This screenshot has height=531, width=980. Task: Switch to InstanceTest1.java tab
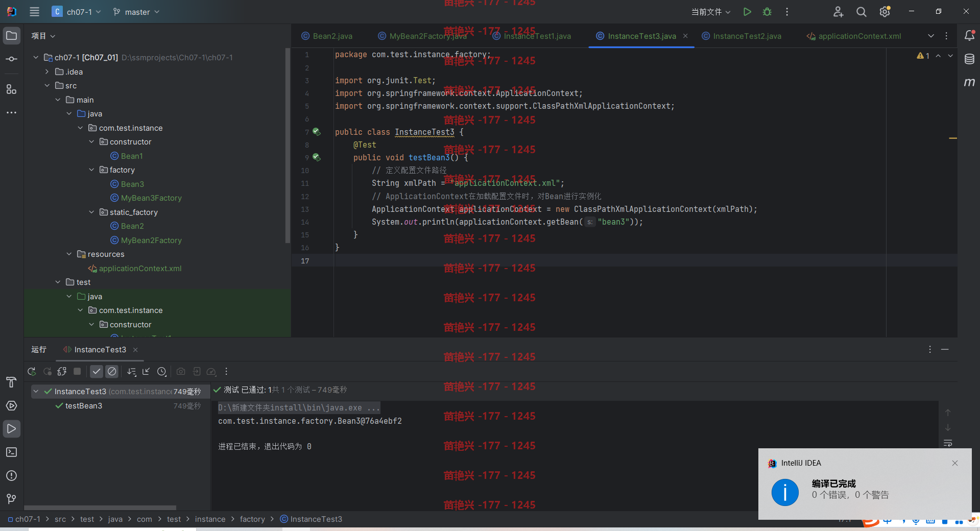click(x=532, y=36)
